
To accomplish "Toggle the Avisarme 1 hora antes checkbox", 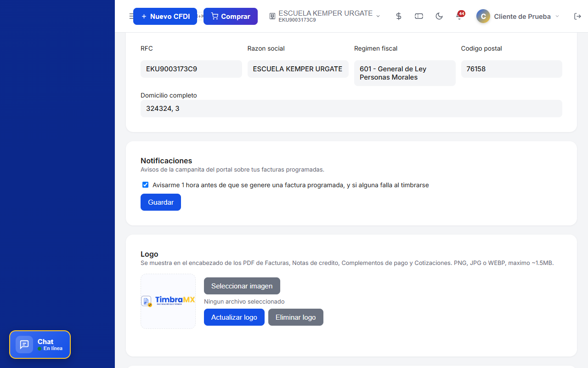I will pyautogui.click(x=145, y=185).
